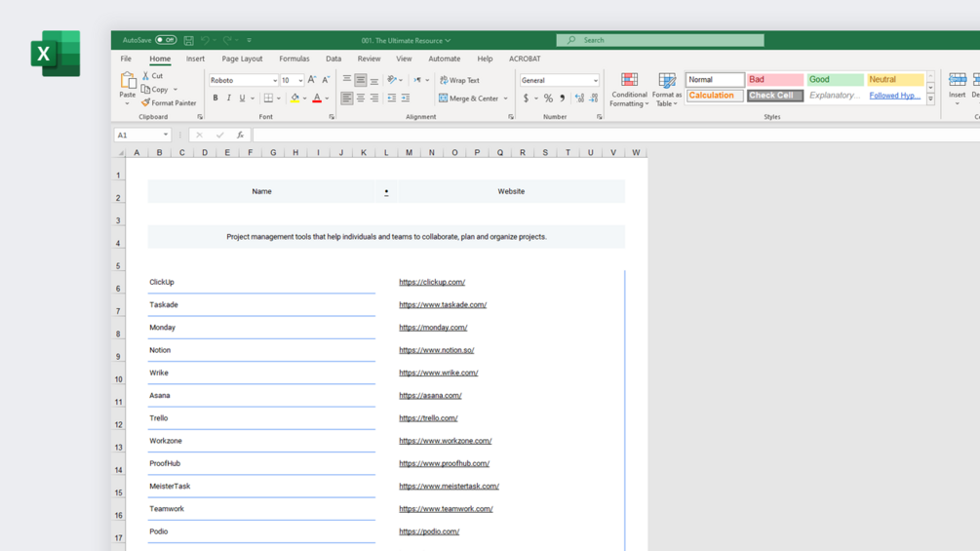Open the Merge & Center dropdown arrow
The width and height of the screenshot is (980, 551).
point(506,98)
